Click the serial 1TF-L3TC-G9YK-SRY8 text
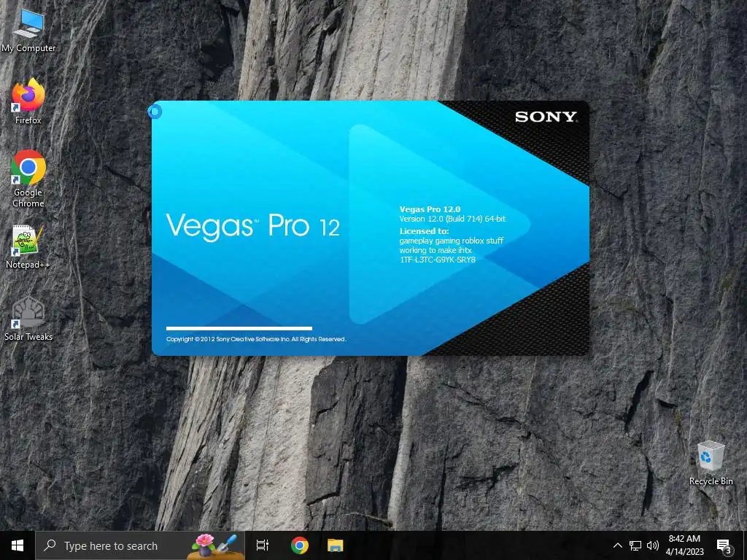The height and width of the screenshot is (560, 747). 438,260
